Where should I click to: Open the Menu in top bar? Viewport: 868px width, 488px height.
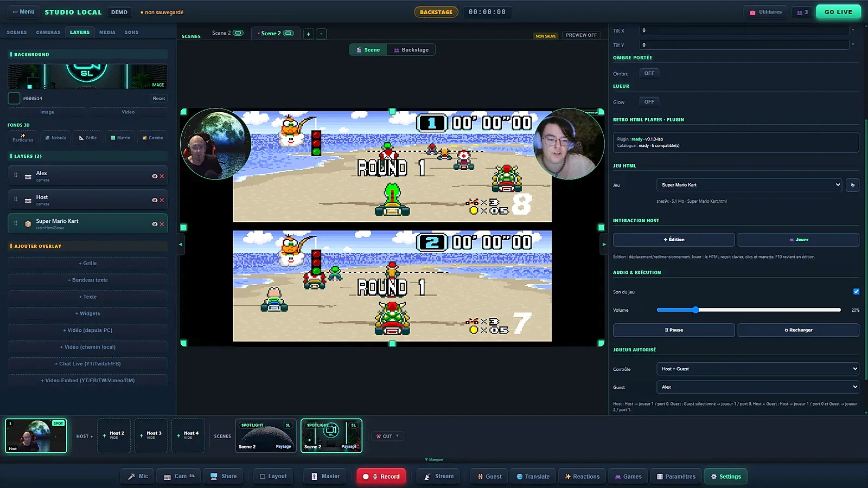[x=23, y=12]
